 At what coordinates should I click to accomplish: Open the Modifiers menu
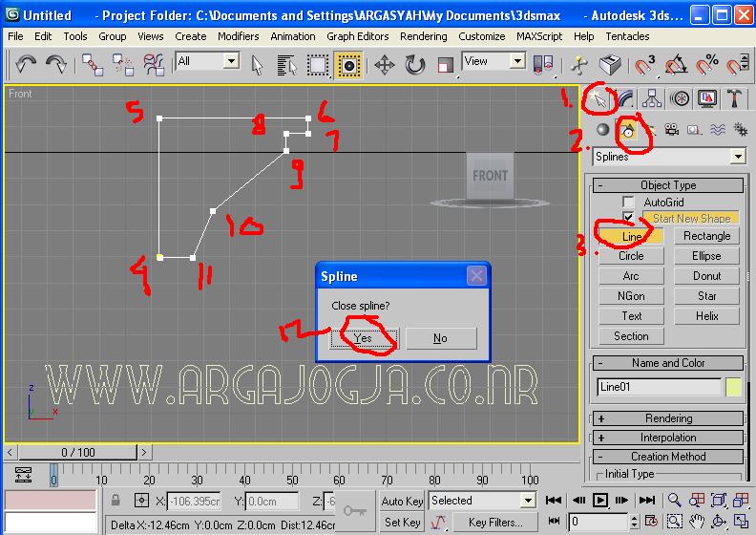pos(239,36)
